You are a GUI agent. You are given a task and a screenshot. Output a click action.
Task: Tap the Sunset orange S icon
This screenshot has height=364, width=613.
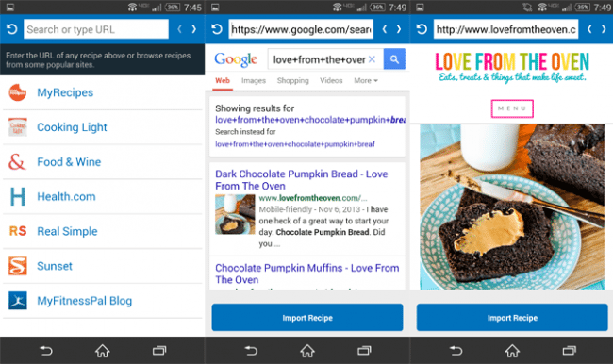click(18, 266)
